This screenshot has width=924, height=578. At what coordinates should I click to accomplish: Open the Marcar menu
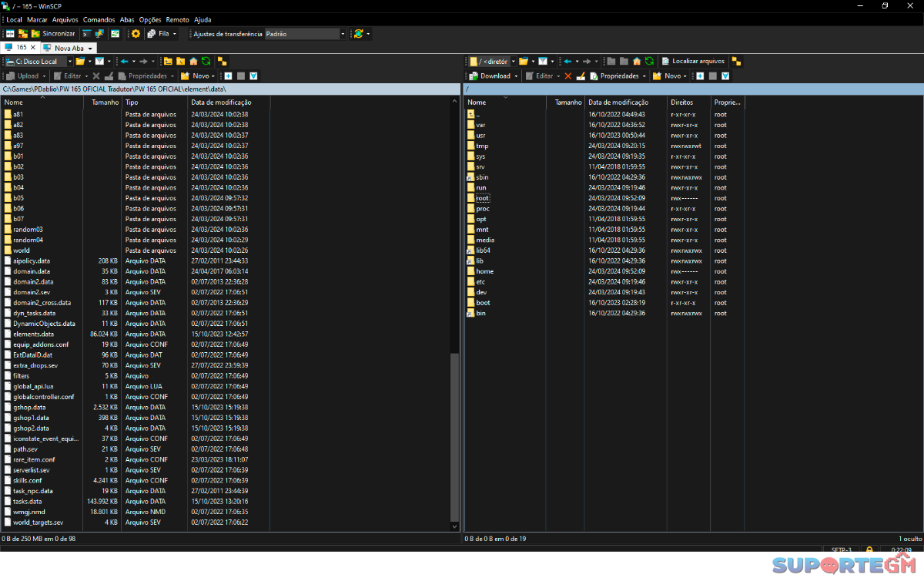(37, 19)
